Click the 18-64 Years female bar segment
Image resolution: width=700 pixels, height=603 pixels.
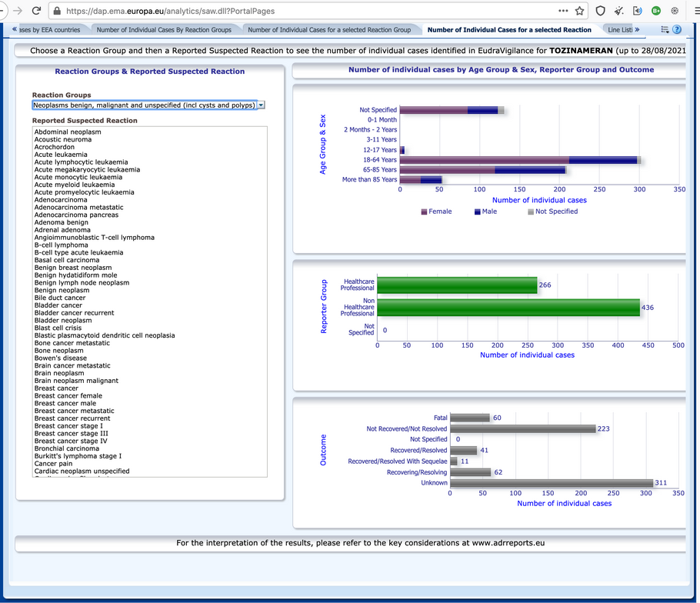(x=485, y=160)
